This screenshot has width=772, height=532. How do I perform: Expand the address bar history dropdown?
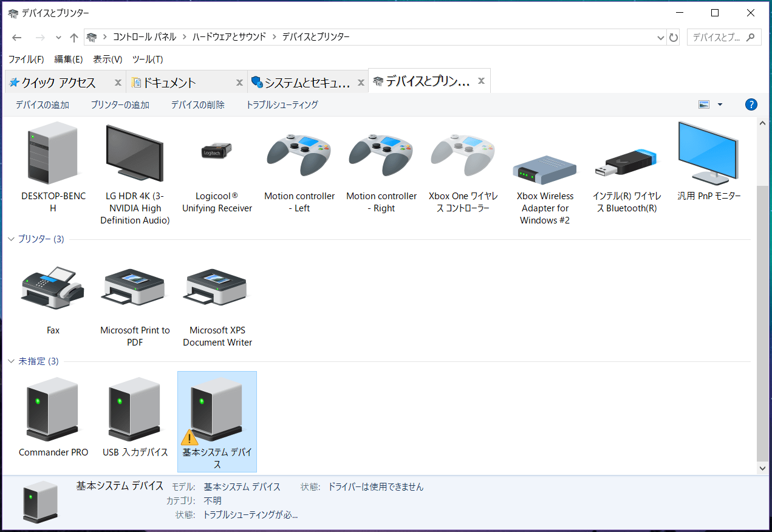pos(660,38)
